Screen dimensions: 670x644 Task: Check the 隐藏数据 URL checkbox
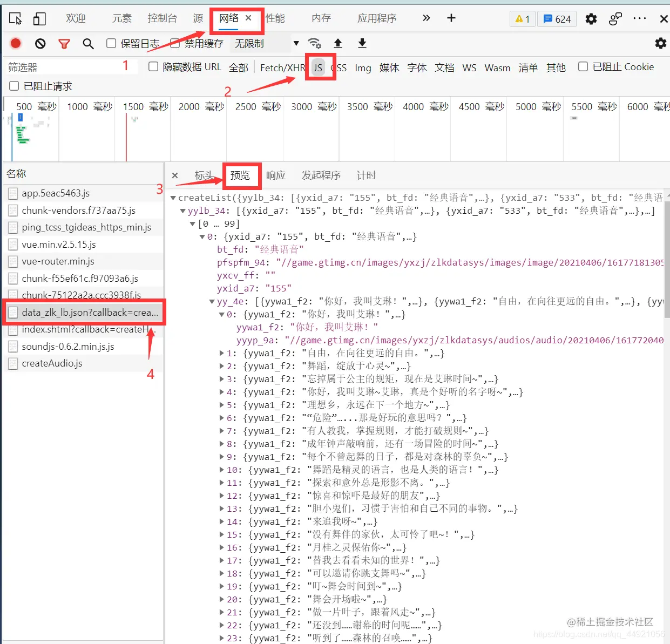[x=153, y=66]
